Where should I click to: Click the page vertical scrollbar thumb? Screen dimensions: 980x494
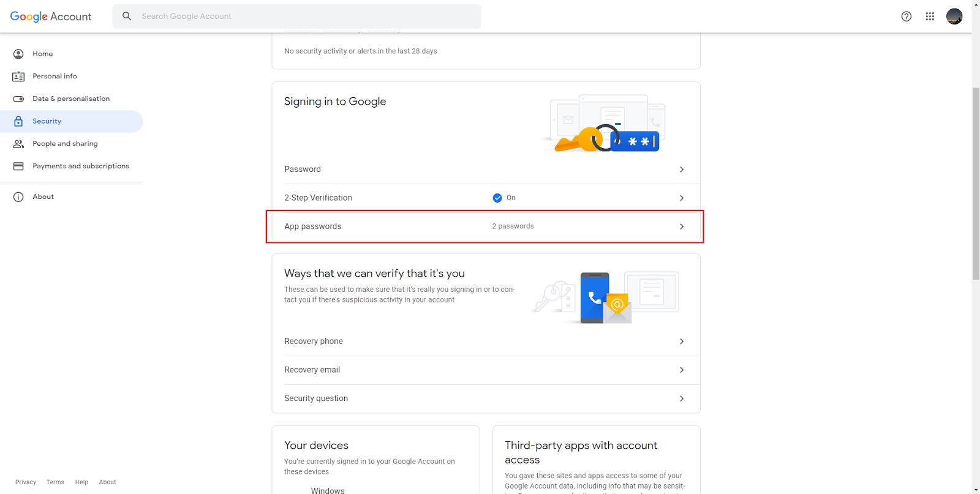tap(976, 184)
